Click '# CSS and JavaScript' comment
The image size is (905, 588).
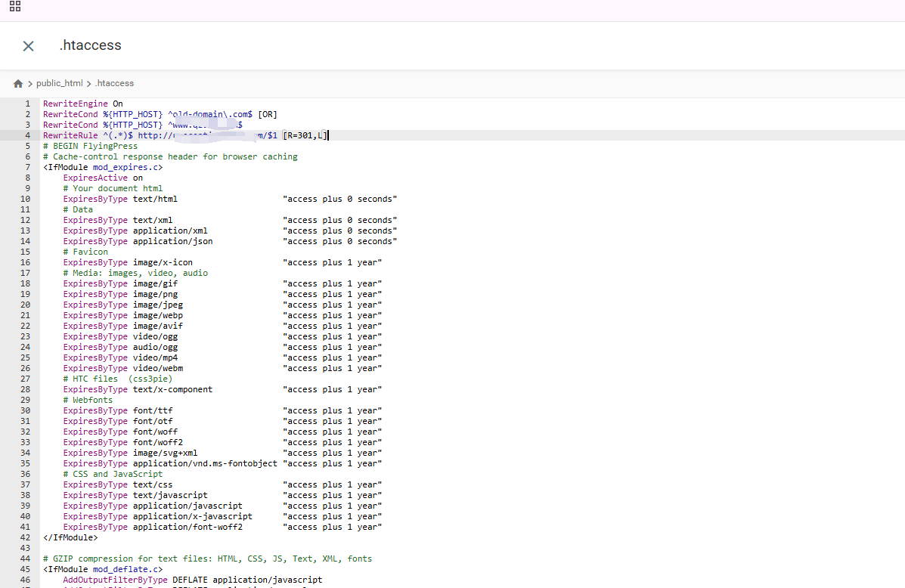tap(113, 474)
